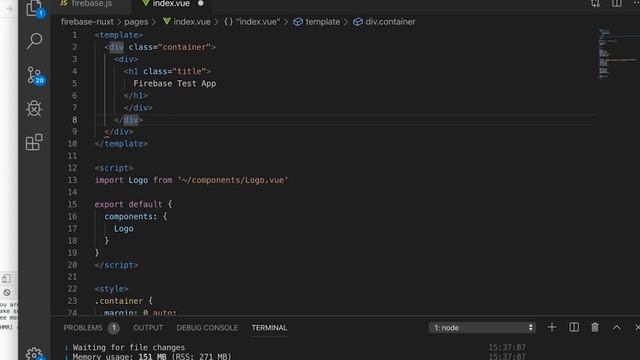Click the code minimap on the right

click(x=617, y=53)
